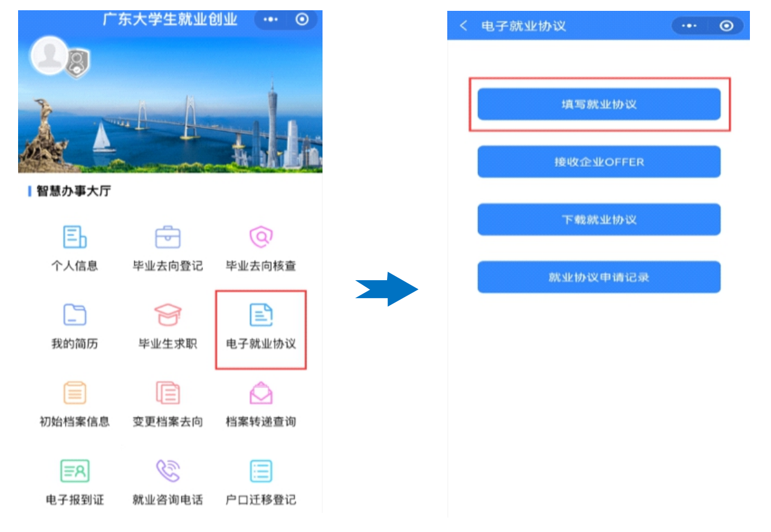This screenshot has height=532, width=771.
Task: Click the 填写就业协议 button
Action: tap(599, 104)
